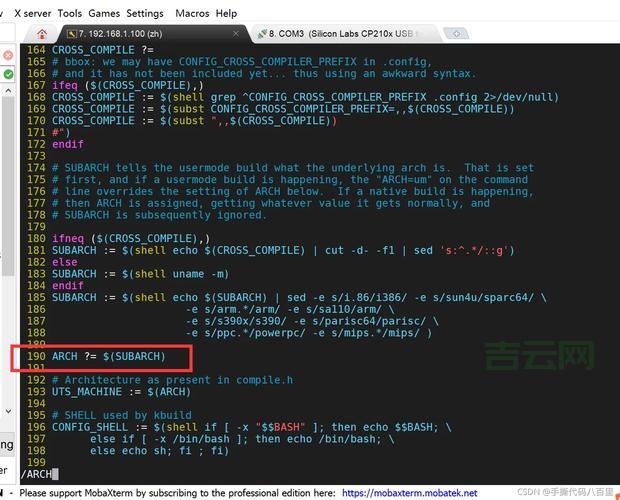Click the red X icon in left sidebar
The image size is (620, 500).
point(8,55)
